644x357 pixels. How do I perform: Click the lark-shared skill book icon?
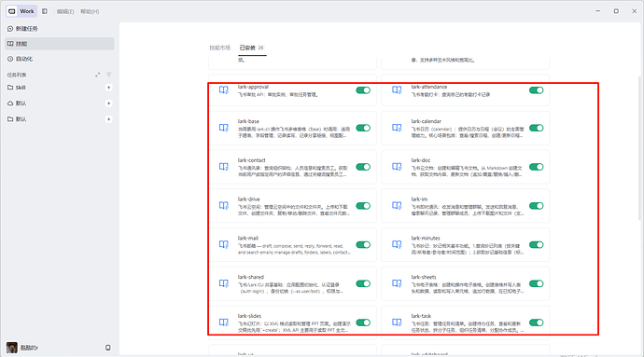(223, 283)
